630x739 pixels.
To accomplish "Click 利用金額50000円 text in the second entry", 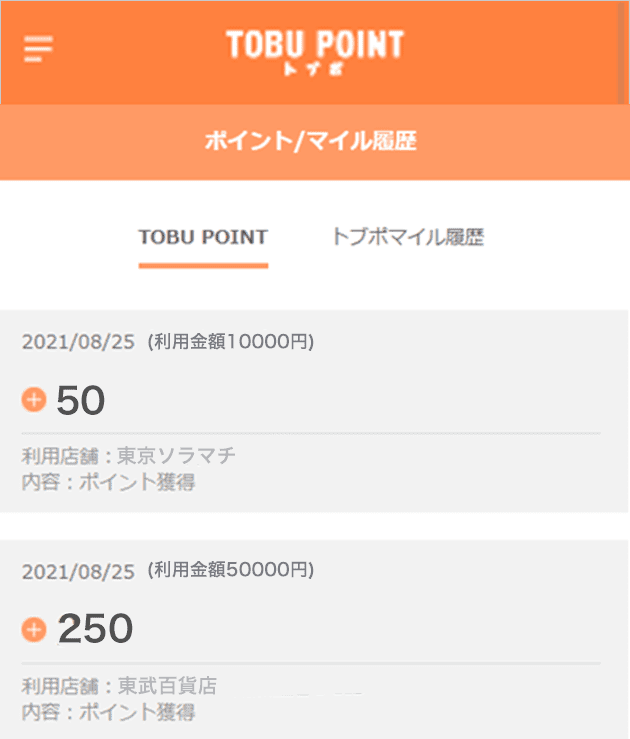I will pyautogui.click(x=231, y=570).
